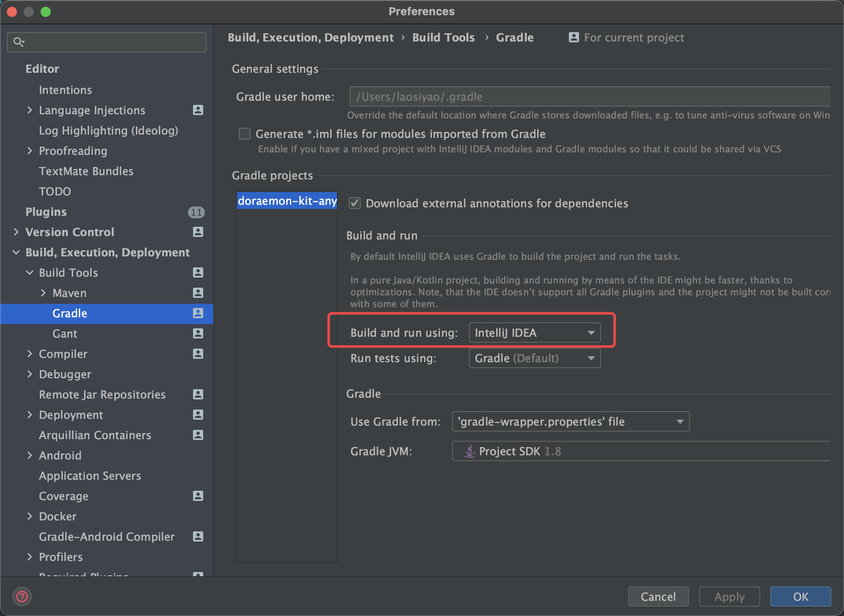The width and height of the screenshot is (844, 616).
Task: Click the per-project icon beside Coverage
Action: (x=198, y=496)
